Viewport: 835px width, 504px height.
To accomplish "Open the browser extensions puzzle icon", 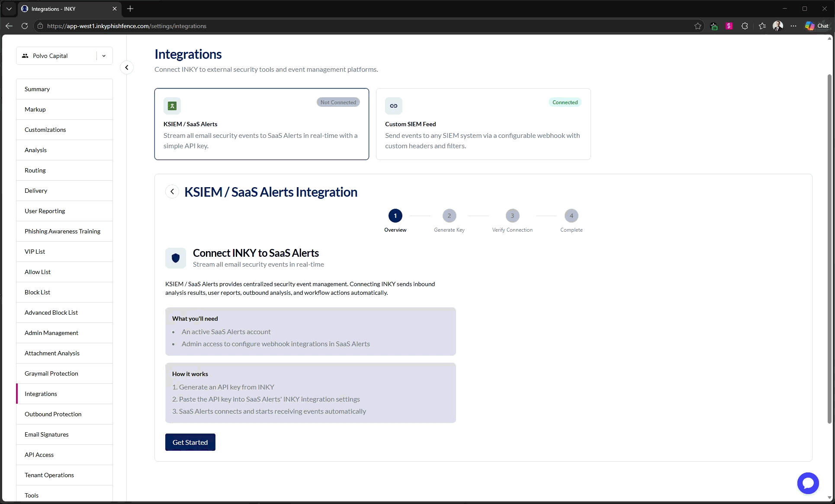I will pos(745,26).
